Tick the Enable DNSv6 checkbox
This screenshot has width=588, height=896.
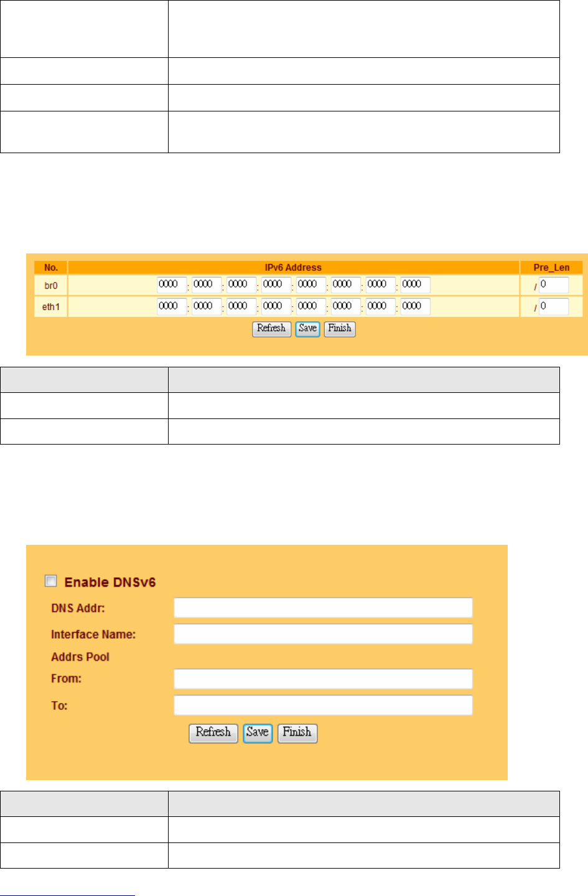(x=50, y=581)
